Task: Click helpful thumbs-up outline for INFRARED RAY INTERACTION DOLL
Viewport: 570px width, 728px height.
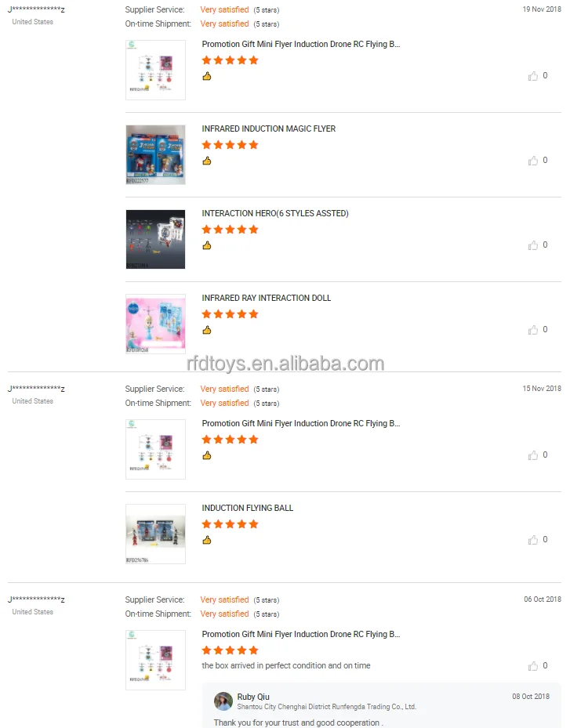Action: pos(533,330)
